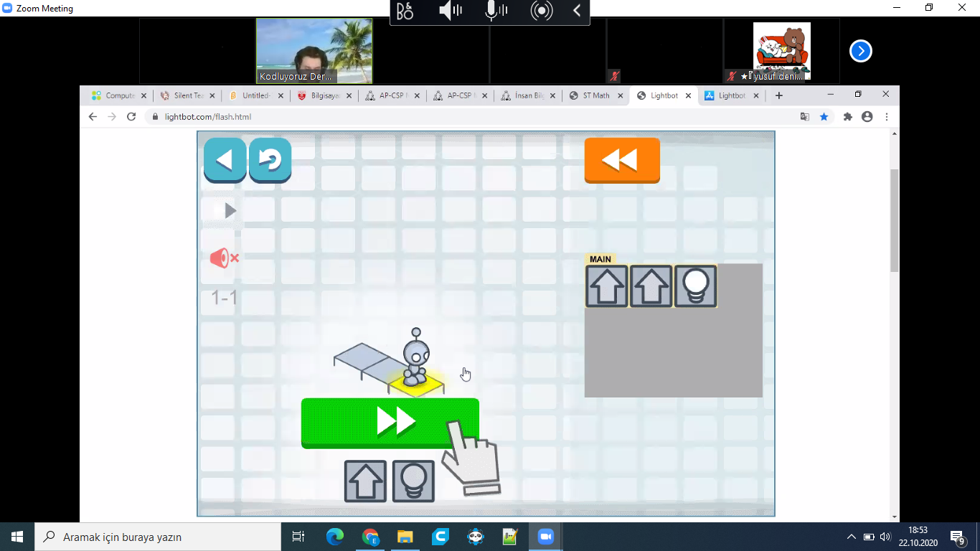Switch to the ST Math browser tab
The width and height of the screenshot is (980, 551).
coord(595,95)
